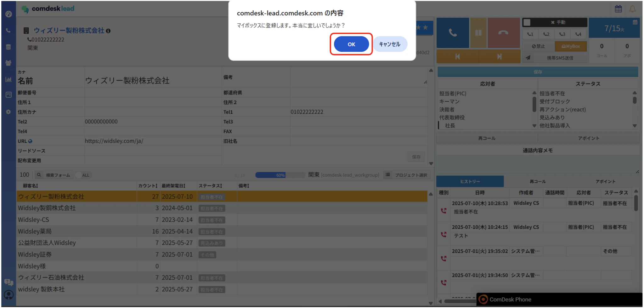The image size is (644, 308).
Task: Click the ウィズリー製粉株式会社 title link
Action: [x=69, y=31]
